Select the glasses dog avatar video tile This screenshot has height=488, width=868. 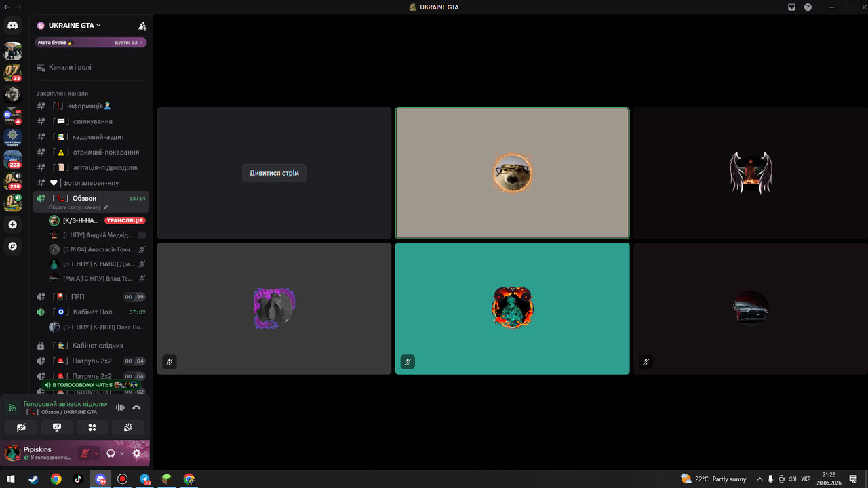point(512,173)
